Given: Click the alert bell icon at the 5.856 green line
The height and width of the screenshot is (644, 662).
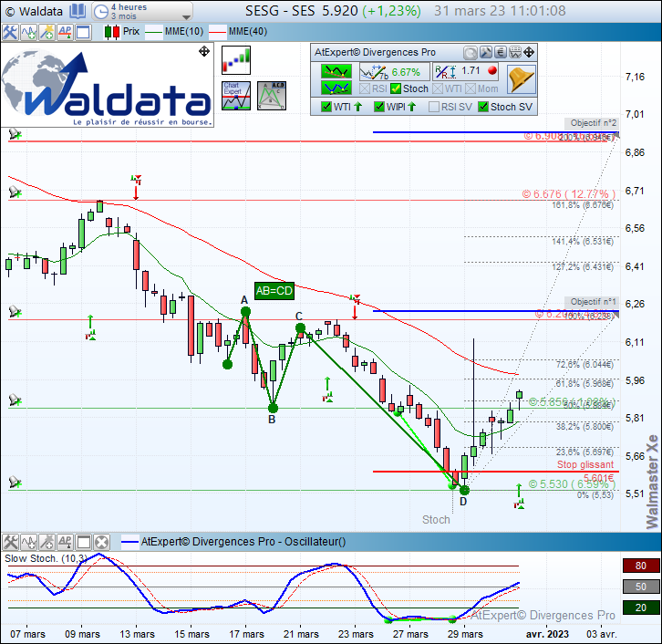Looking at the screenshot, I should click(16, 400).
